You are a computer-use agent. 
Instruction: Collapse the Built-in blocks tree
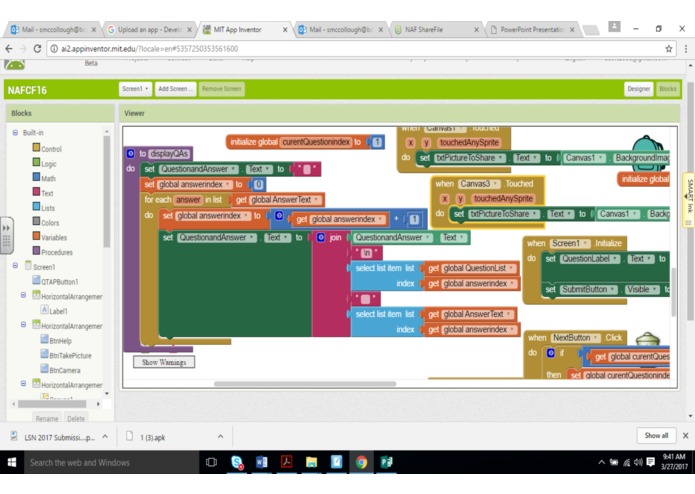pyautogui.click(x=16, y=132)
